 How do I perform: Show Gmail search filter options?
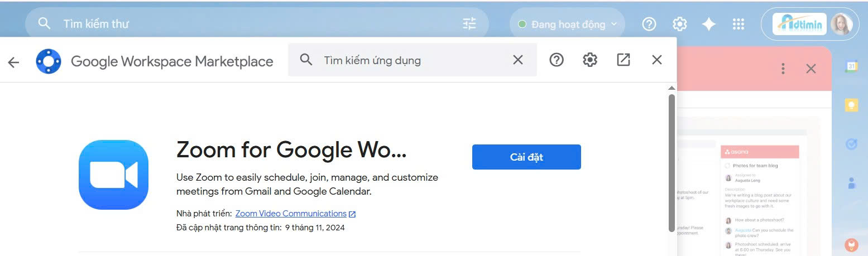(469, 24)
